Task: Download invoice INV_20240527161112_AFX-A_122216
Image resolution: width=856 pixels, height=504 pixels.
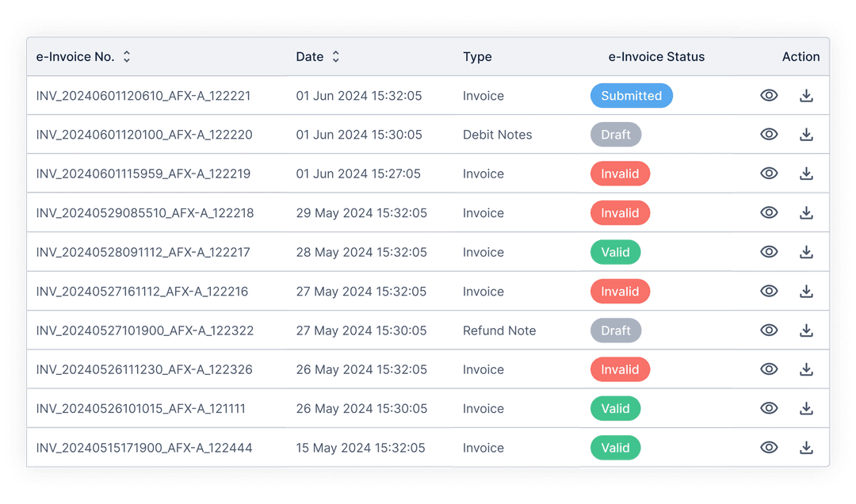Action: 806,291
